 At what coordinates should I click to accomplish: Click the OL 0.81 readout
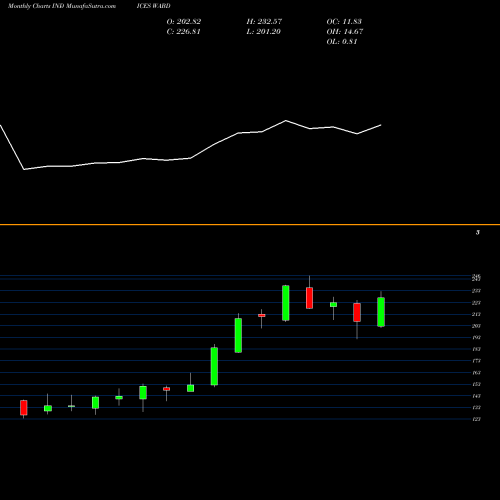[x=342, y=42]
